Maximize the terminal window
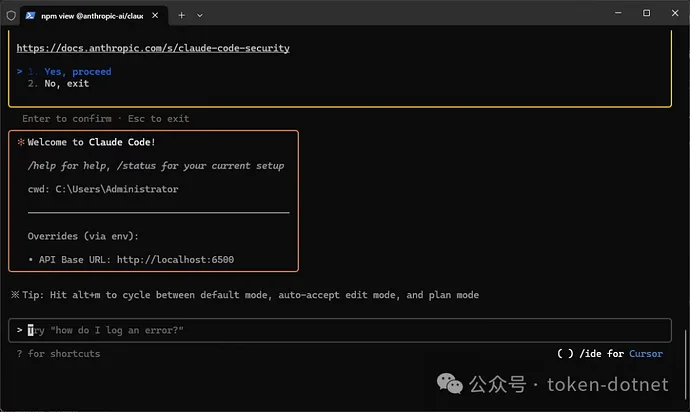Viewport: 690px width, 412px height. click(x=645, y=14)
